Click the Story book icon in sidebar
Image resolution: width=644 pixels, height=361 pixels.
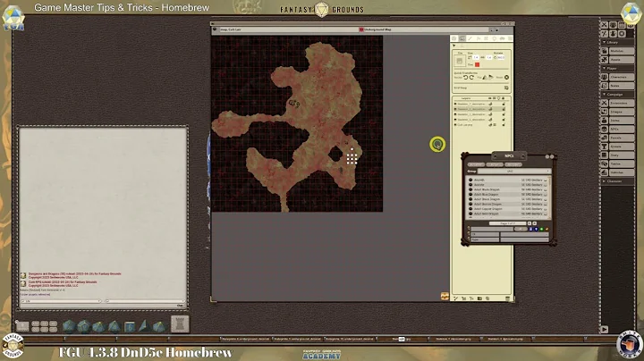pos(605,155)
